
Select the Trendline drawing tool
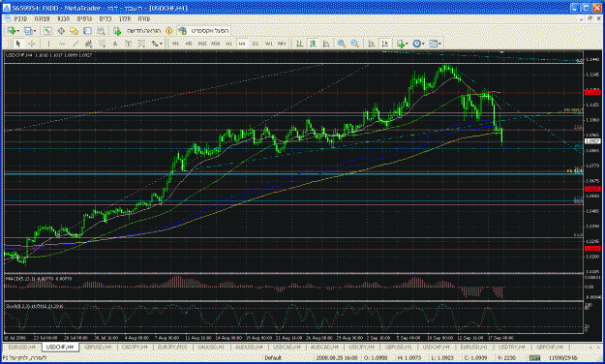click(76, 44)
